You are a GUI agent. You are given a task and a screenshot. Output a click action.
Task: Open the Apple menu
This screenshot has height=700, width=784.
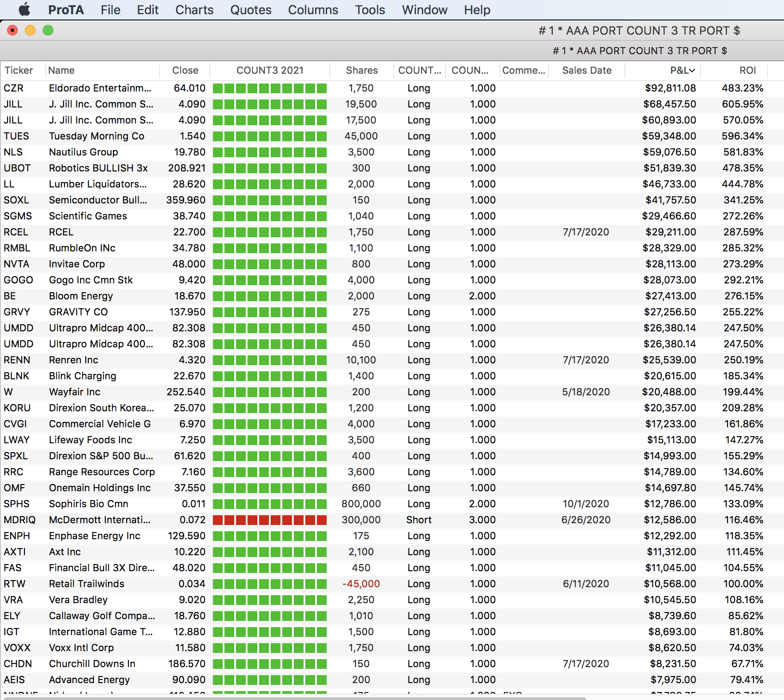[x=24, y=9]
